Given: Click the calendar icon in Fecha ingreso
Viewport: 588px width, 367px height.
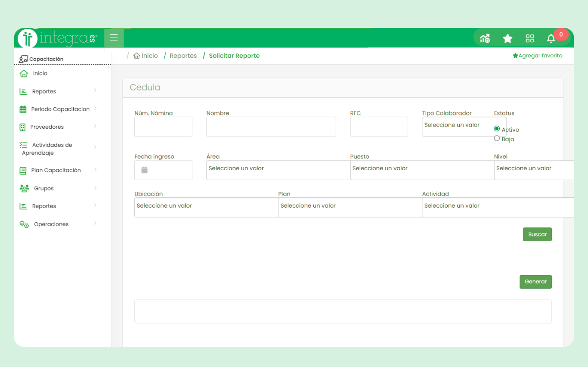Looking at the screenshot, I should (145, 170).
